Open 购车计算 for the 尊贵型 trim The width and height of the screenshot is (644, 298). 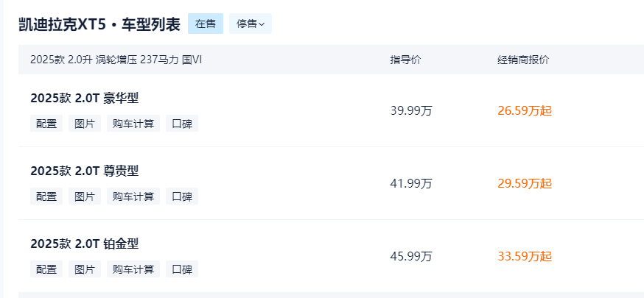133,196
